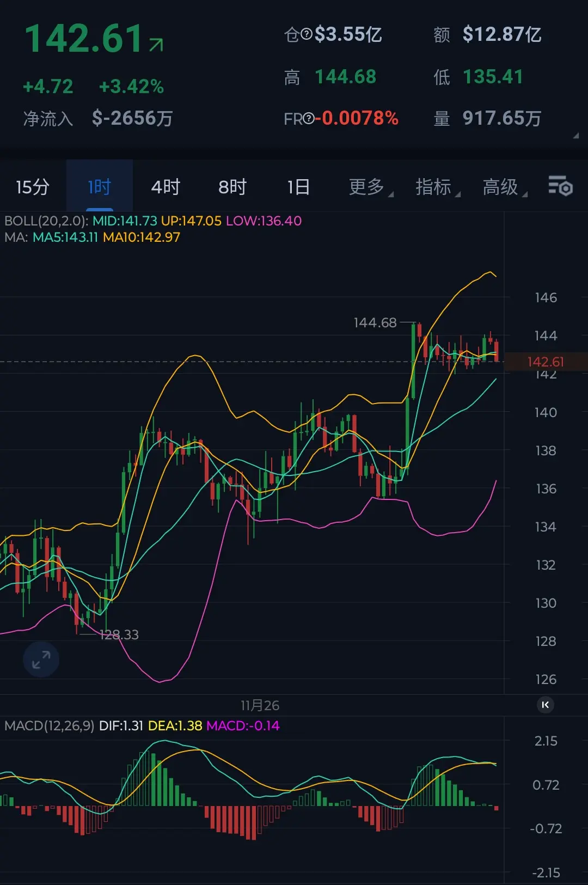
Task: Tap the 净流入 net inflow label
Action: [48, 118]
